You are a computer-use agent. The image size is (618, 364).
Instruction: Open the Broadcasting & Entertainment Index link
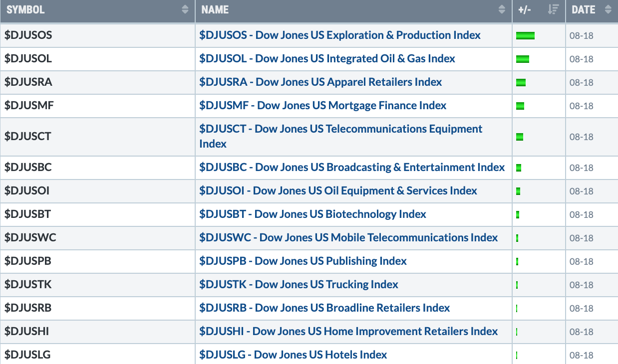[x=352, y=168]
